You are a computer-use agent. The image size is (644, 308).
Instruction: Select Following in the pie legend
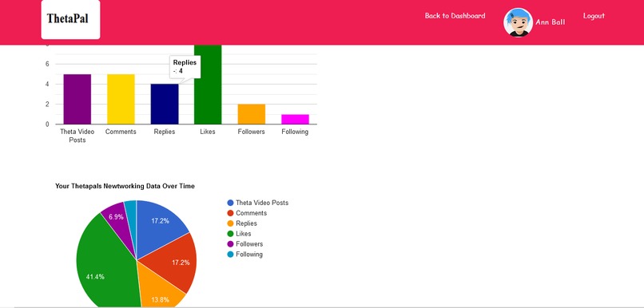coord(249,255)
